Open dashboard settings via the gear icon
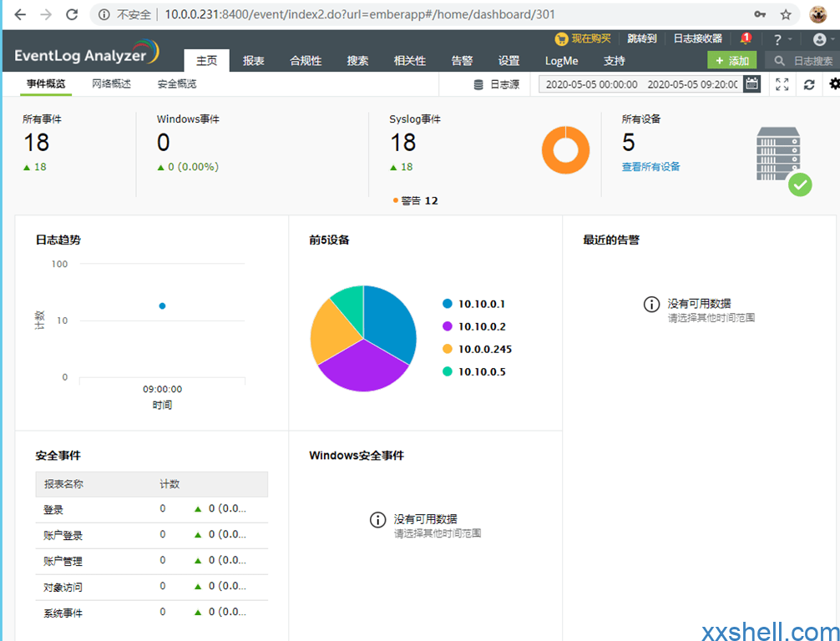The height and width of the screenshot is (641, 840). click(833, 83)
